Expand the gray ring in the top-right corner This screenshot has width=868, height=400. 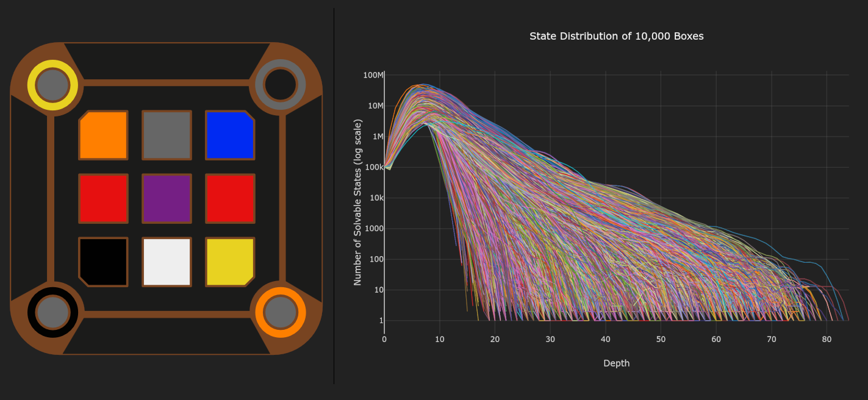279,85
